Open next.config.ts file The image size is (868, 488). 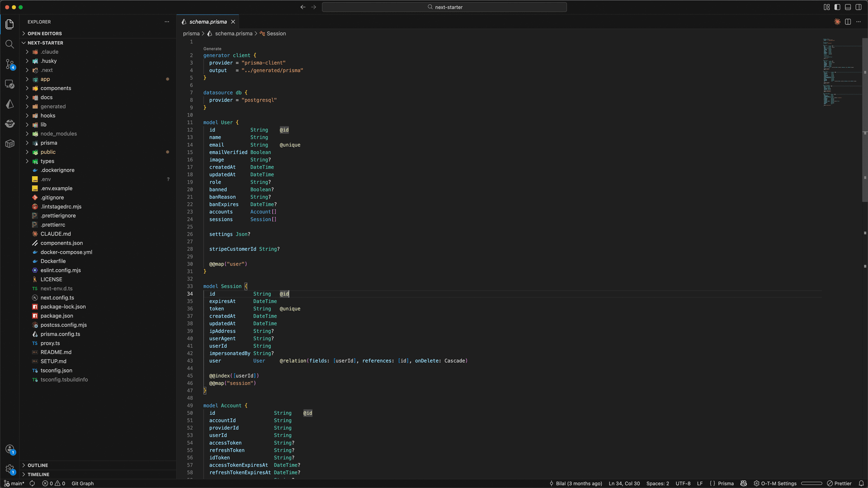pyautogui.click(x=57, y=298)
